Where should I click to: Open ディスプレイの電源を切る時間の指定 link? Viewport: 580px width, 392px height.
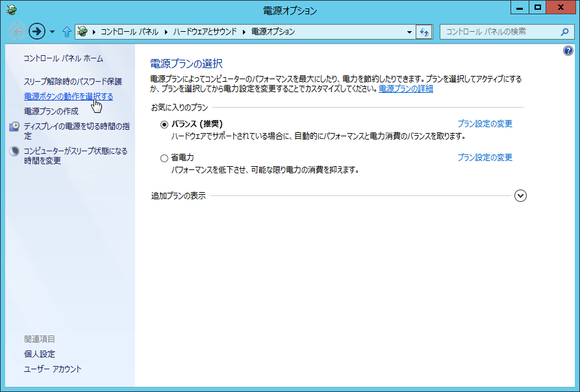pyautogui.click(x=77, y=131)
